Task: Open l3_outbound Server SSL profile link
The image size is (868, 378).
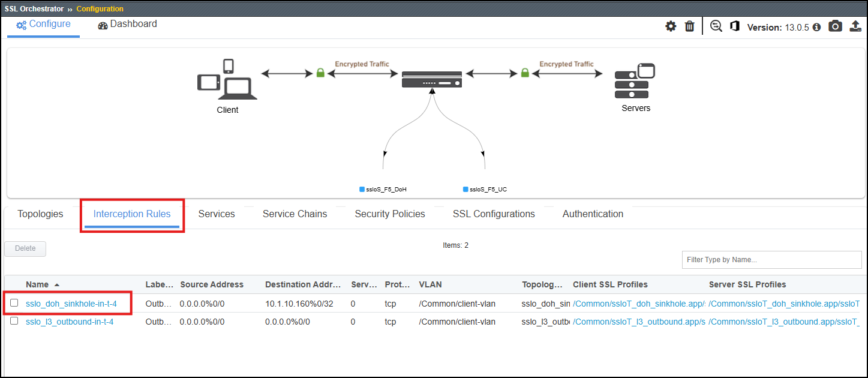Action: 784,322
